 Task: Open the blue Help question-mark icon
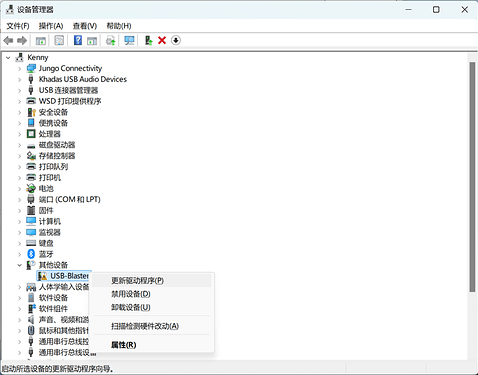pos(78,41)
